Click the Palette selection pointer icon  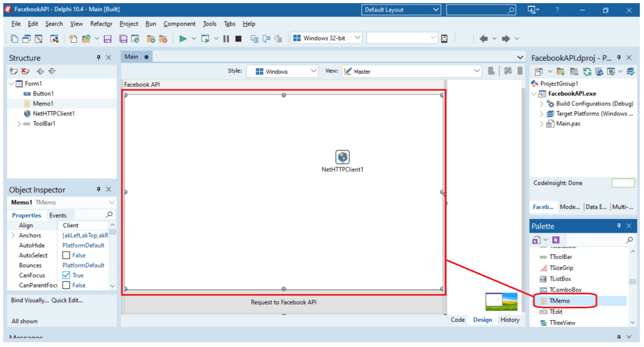tap(555, 240)
